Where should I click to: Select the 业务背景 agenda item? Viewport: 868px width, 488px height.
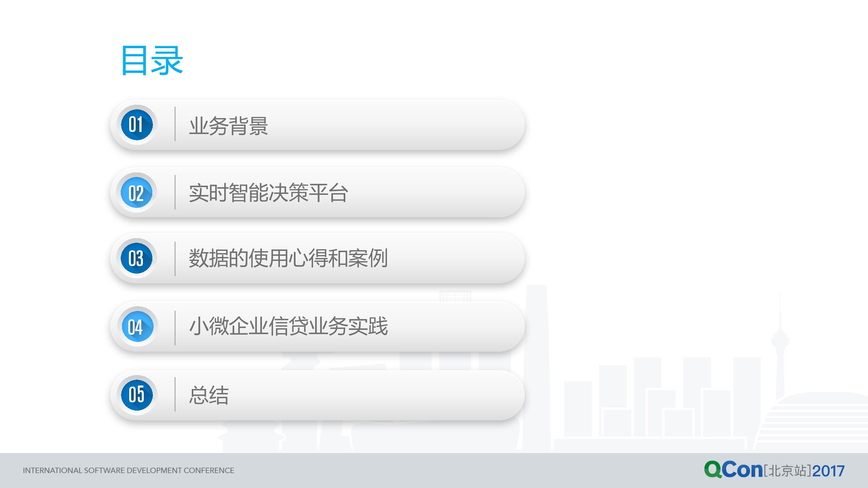pyautogui.click(x=228, y=126)
